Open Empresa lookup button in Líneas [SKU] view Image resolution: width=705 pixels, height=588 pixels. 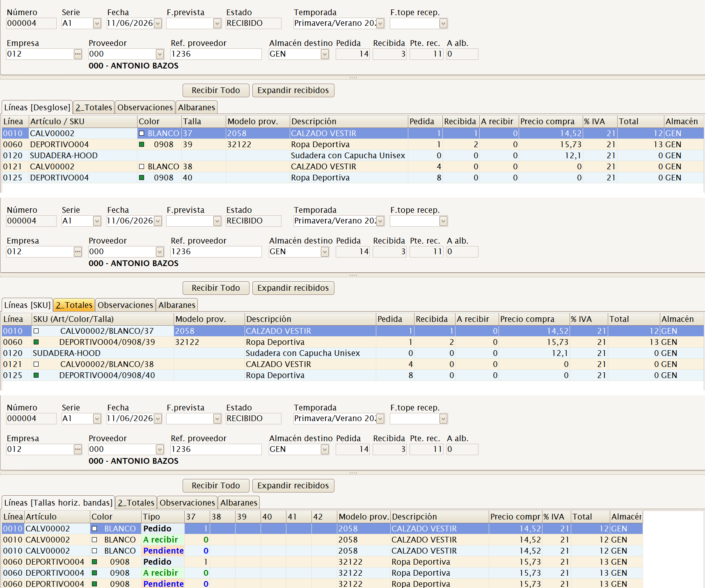click(78, 252)
